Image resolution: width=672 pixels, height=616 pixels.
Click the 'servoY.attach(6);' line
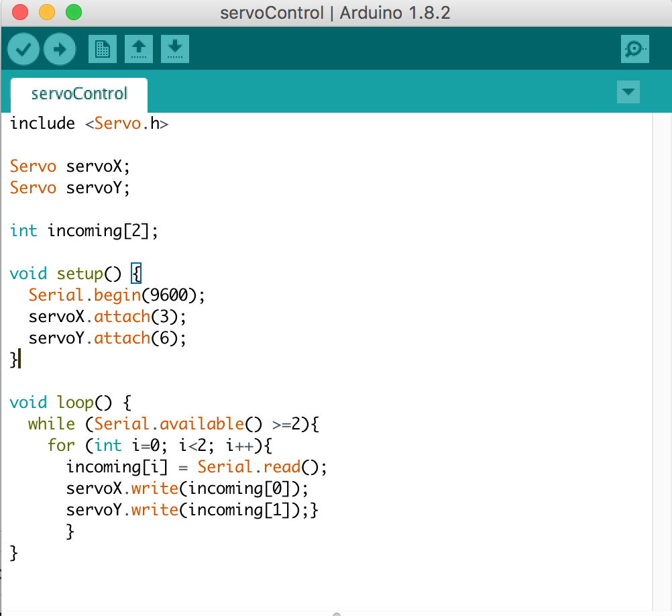coord(107,338)
